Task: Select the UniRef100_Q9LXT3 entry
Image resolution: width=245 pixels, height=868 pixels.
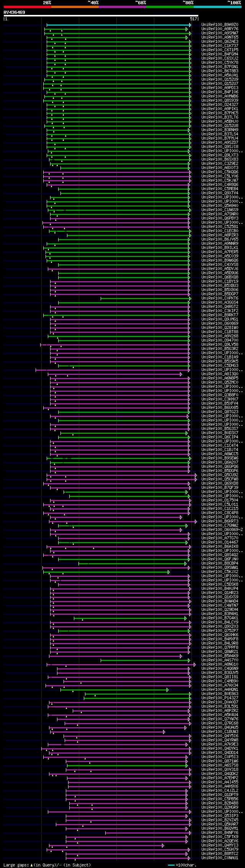Action: pos(220,155)
